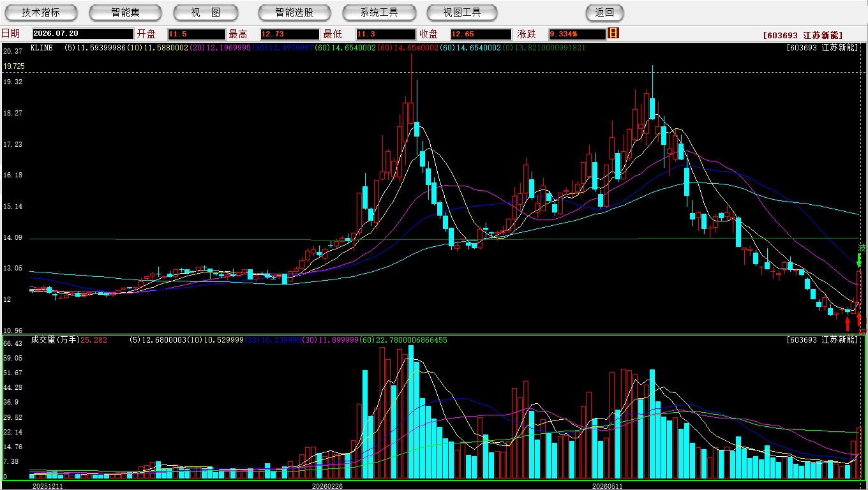The image size is (868, 490).
Task: Click the 10.96 price axis label
Action: (x=13, y=330)
